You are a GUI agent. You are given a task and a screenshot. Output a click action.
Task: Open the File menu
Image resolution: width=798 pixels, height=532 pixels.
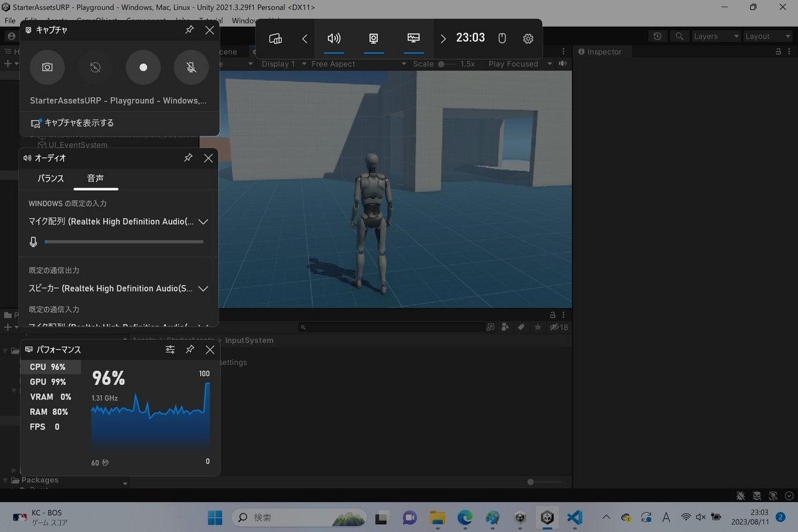point(10,21)
